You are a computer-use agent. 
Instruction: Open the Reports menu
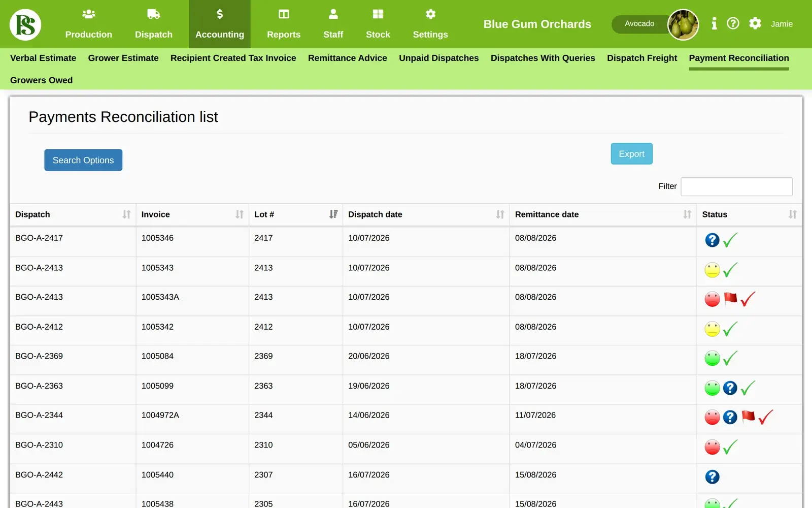(x=284, y=24)
